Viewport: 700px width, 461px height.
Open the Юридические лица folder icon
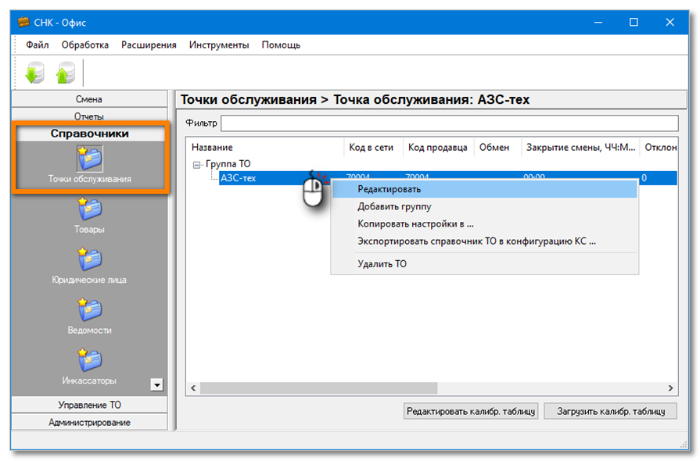(89, 259)
